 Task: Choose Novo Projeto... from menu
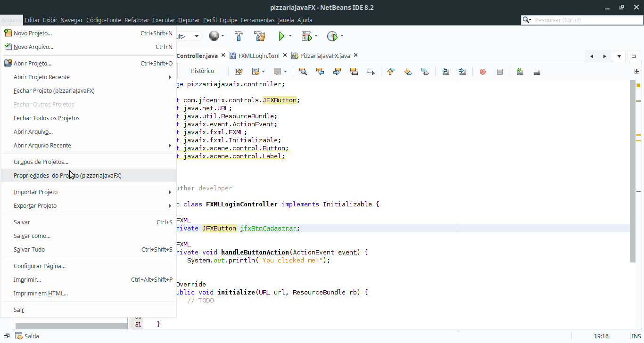[x=88, y=33]
